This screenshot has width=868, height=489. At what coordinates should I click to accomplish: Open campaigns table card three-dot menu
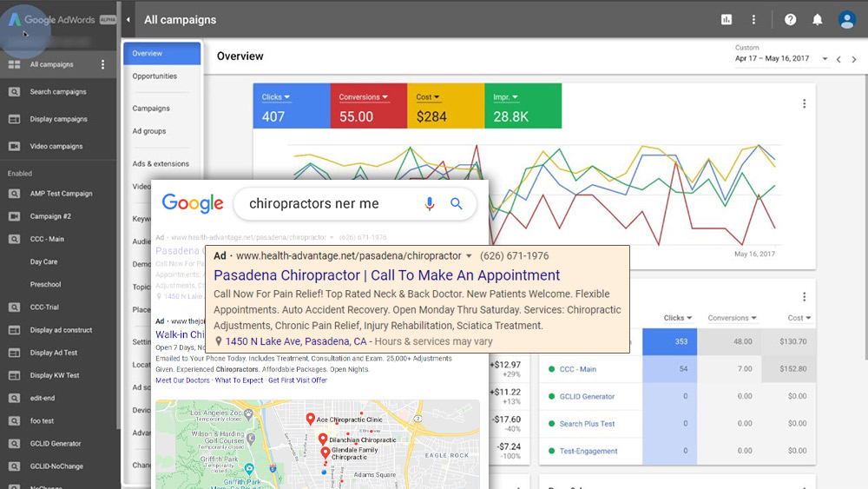[x=804, y=297]
